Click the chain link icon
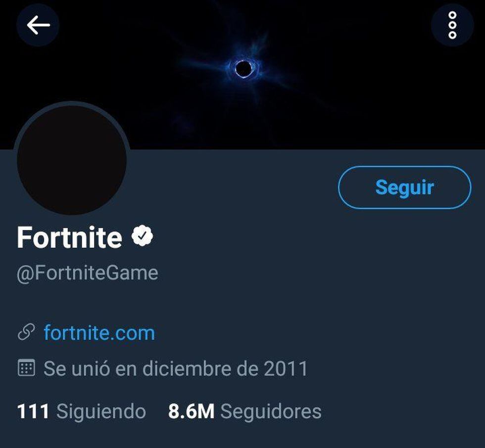The image size is (485, 448). point(26,332)
